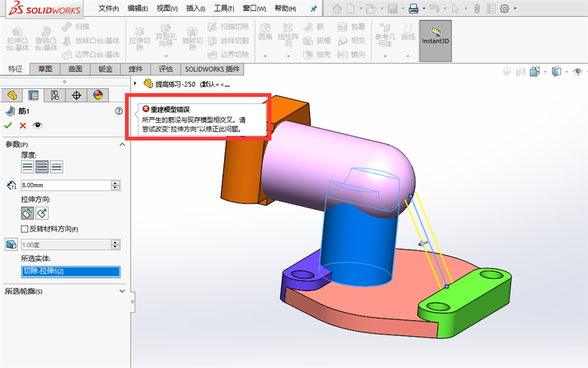Open the FeatureManager design tree tab
Image resolution: width=588 pixels, height=368 pixels.
(x=12, y=95)
